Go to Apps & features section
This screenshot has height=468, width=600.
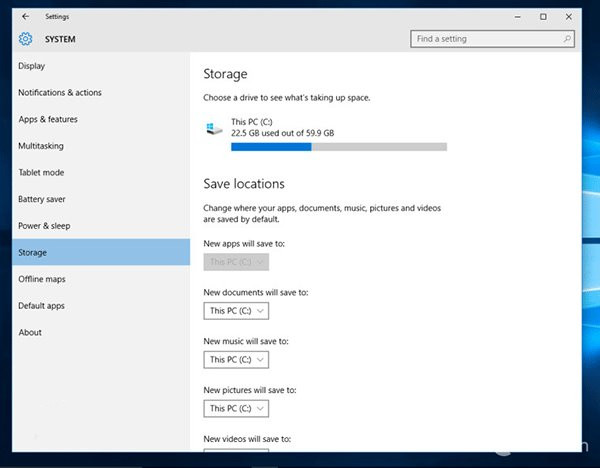point(48,120)
